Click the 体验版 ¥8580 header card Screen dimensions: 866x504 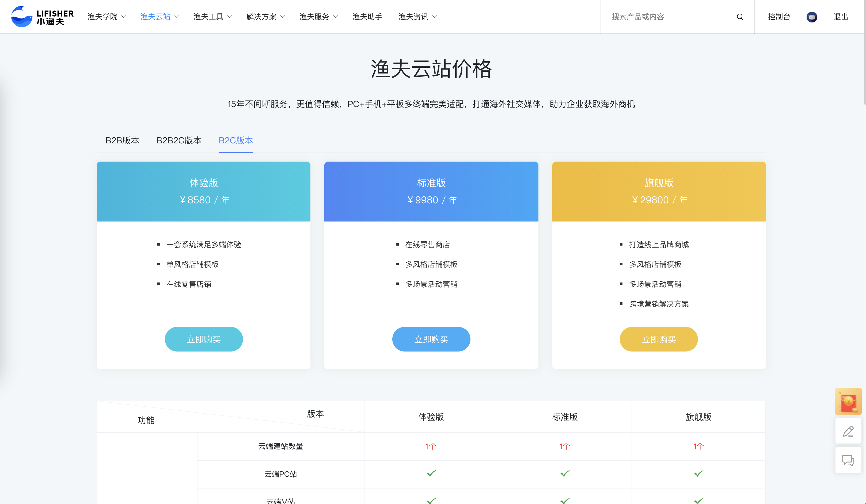coord(203,191)
